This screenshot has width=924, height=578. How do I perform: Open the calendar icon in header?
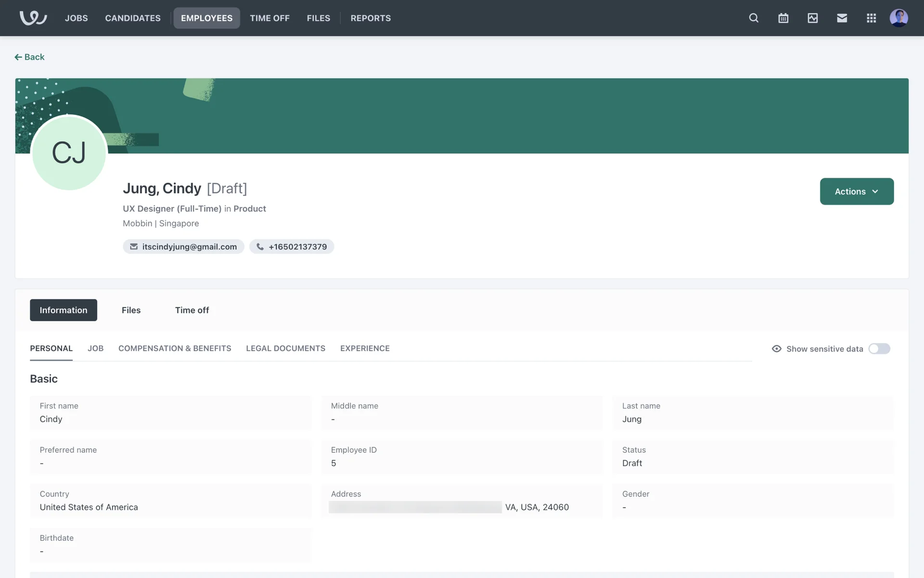tap(783, 18)
